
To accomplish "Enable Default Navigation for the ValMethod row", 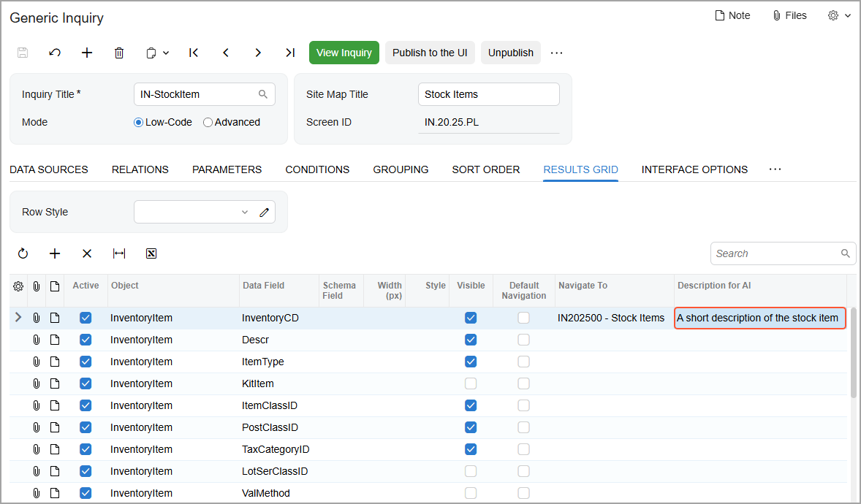I will point(524,494).
